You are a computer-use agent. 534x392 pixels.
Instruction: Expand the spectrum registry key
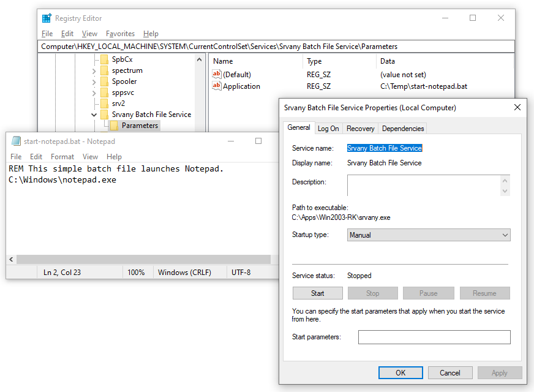tap(94, 71)
